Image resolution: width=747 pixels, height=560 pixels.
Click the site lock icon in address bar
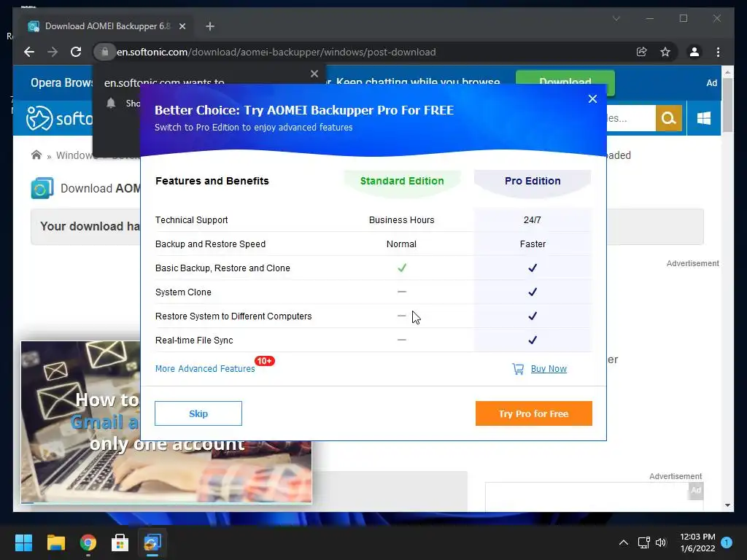click(x=105, y=52)
